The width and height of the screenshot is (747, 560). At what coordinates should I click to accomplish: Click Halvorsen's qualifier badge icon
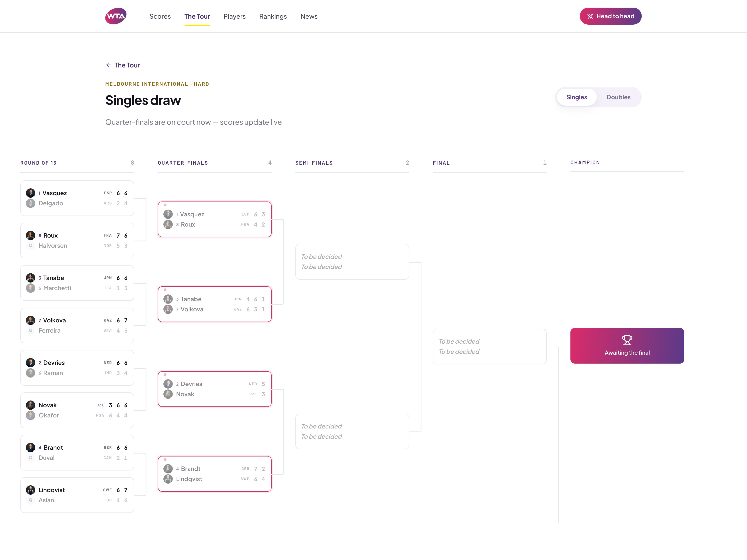[x=31, y=246]
